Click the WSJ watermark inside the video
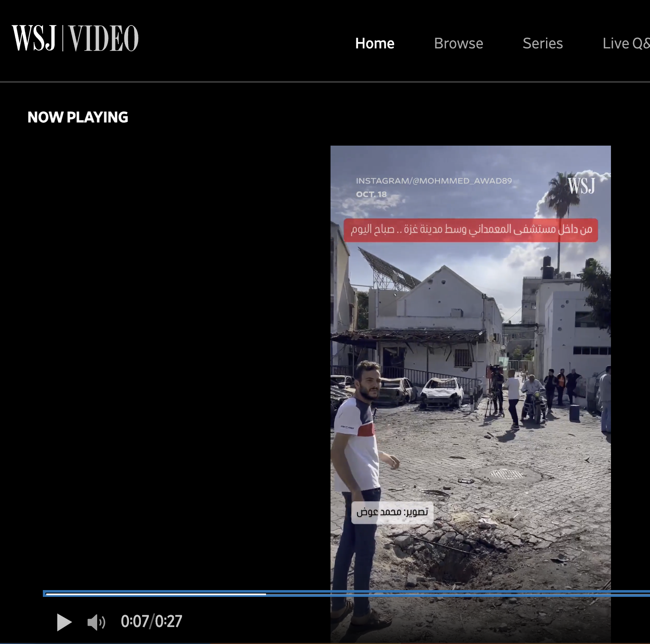 tap(581, 186)
